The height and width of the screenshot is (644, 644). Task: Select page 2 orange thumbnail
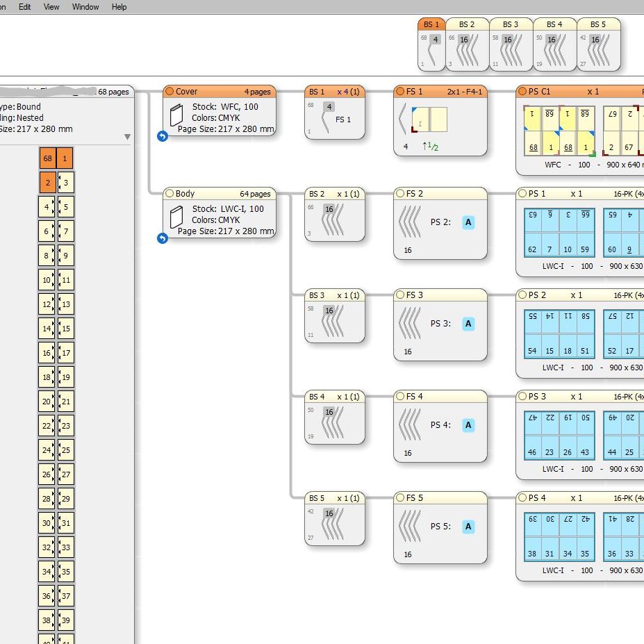pos(48,182)
